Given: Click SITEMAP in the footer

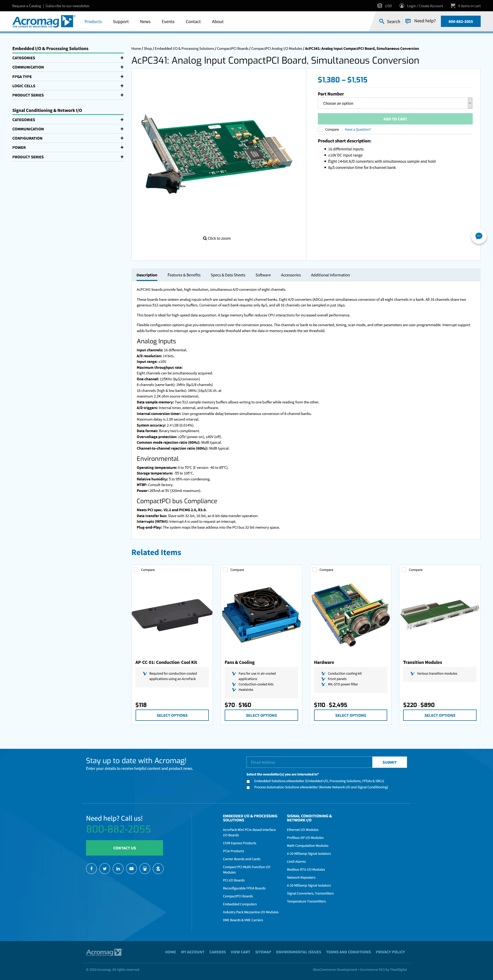Looking at the screenshot, I should (x=263, y=952).
